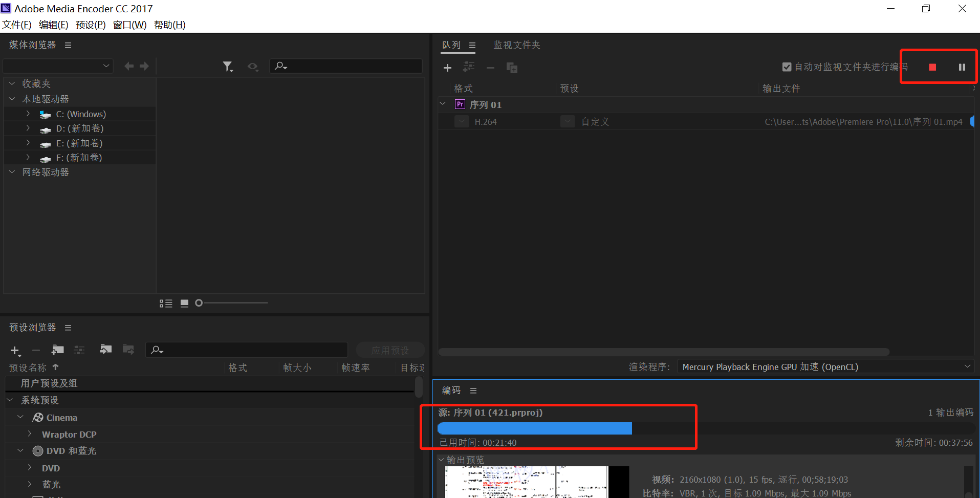Open the H.264 format link of 序列 01
The height and width of the screenshot is (498, 980).
pyautogui.click(x=486, y=121)
